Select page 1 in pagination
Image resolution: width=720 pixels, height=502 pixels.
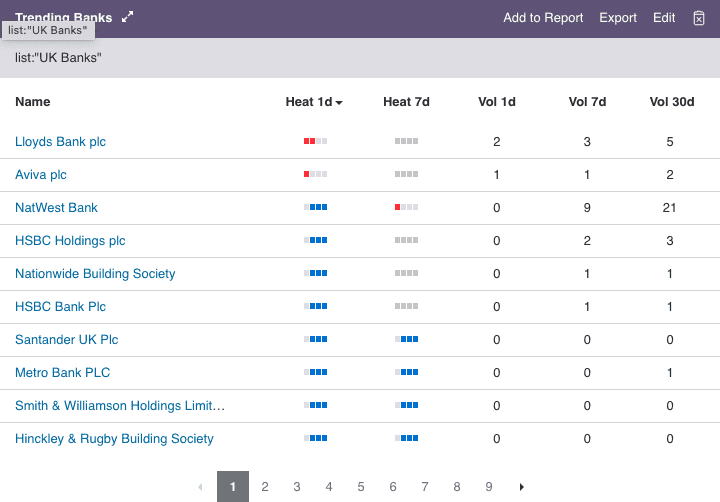[x=233, y=486]
